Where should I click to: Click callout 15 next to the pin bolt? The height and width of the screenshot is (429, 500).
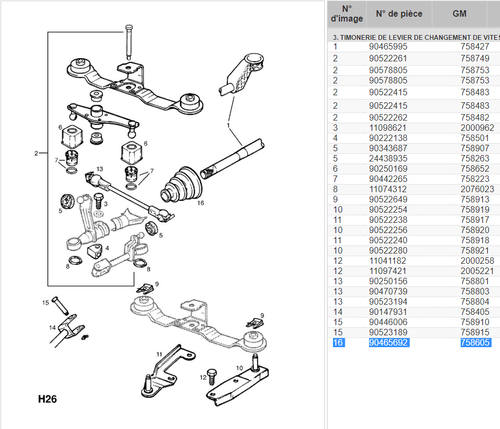coord(46,303)
